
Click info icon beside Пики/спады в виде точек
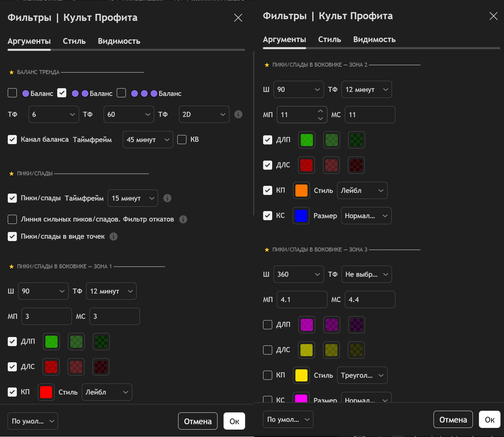[x=114, y=237]
